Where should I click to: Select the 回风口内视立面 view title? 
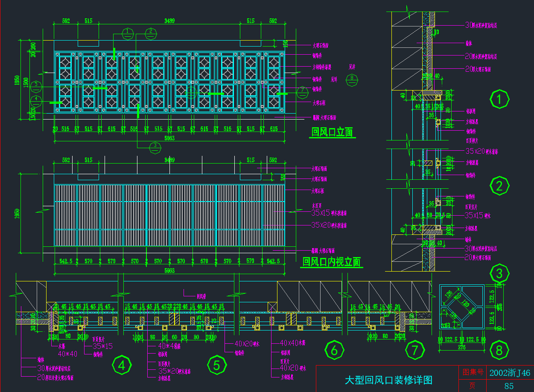coord(331,262)
